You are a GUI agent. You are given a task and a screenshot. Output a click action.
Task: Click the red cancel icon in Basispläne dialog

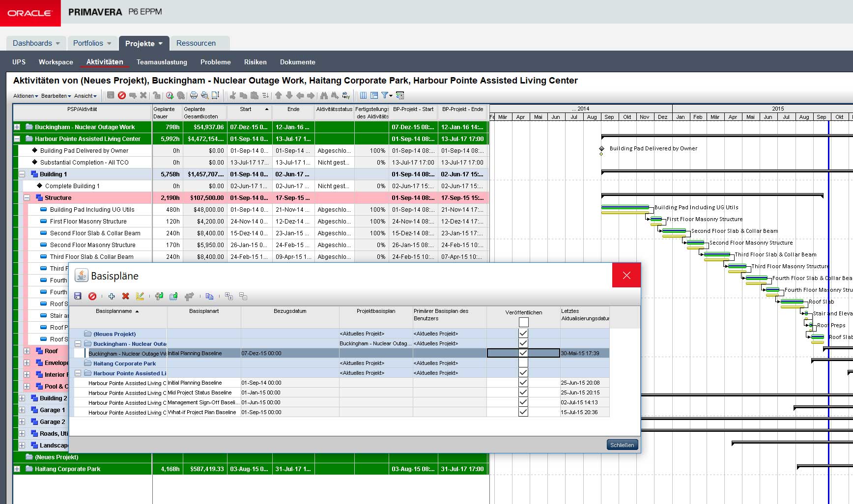92,296
